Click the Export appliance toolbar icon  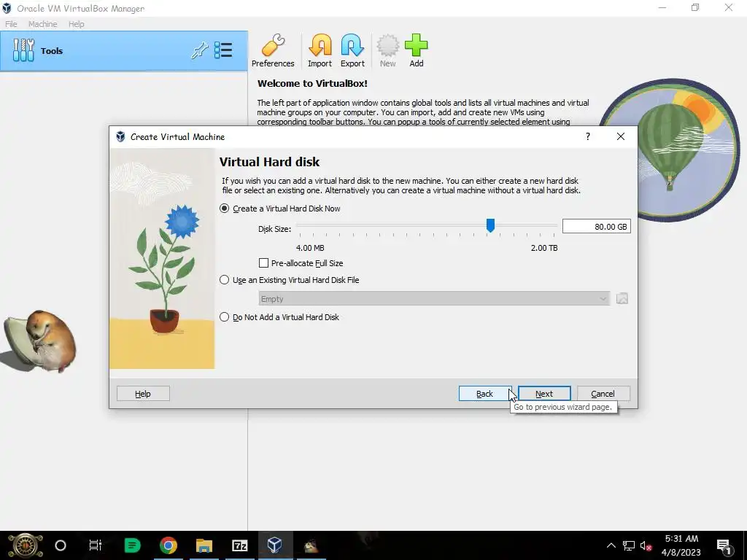point(352,51)
